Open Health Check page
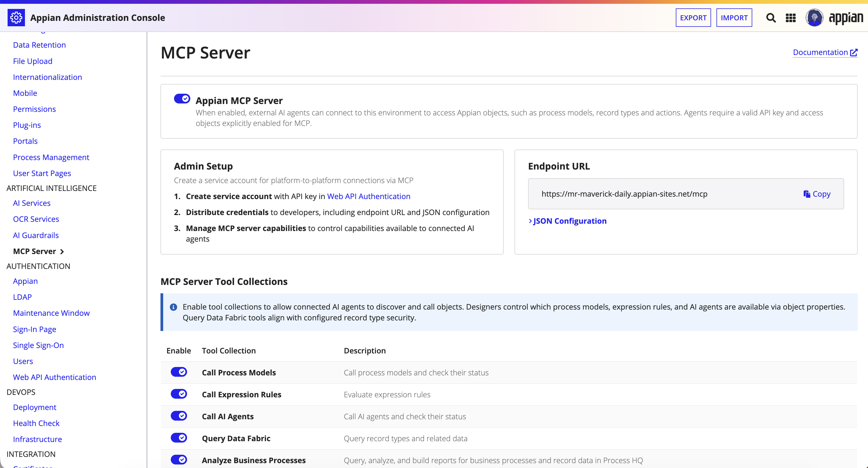 click(36, 423)
